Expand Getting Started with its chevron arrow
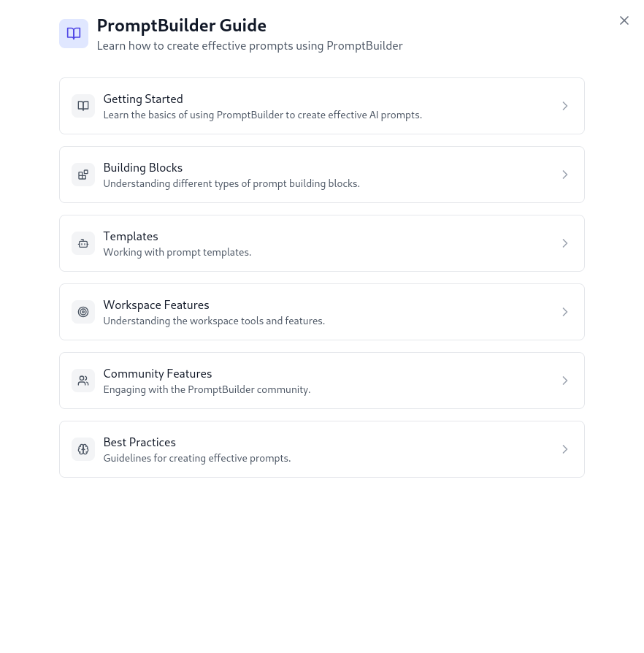The height and width of the screenshot is (653, 644). (565, 106)
